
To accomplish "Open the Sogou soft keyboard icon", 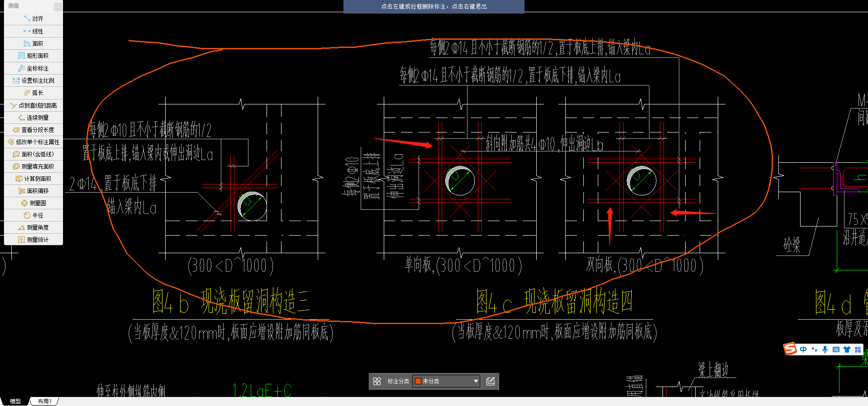I will [836, 349].
